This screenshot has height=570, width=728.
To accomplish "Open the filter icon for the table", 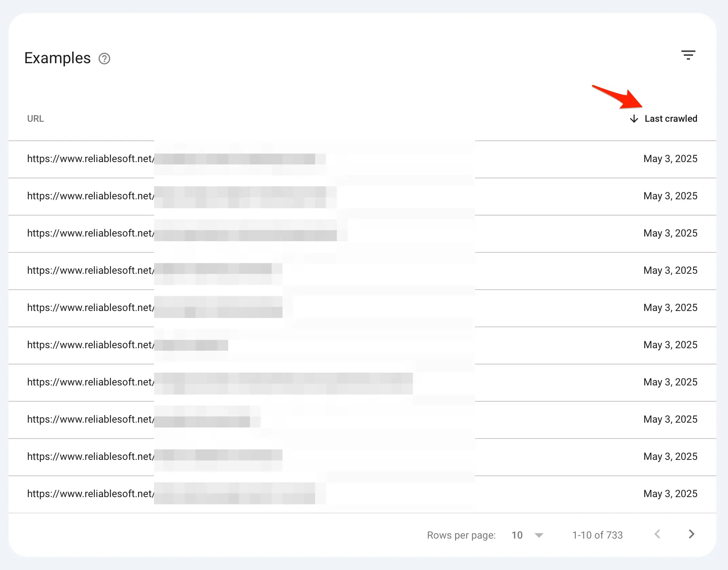I will [x=688, y=55].
